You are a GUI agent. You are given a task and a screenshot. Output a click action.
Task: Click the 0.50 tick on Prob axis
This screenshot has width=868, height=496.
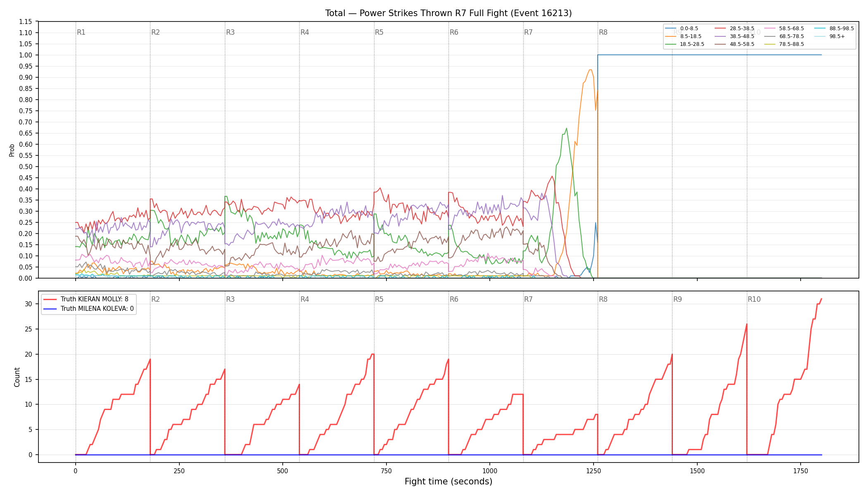[26, 167]
